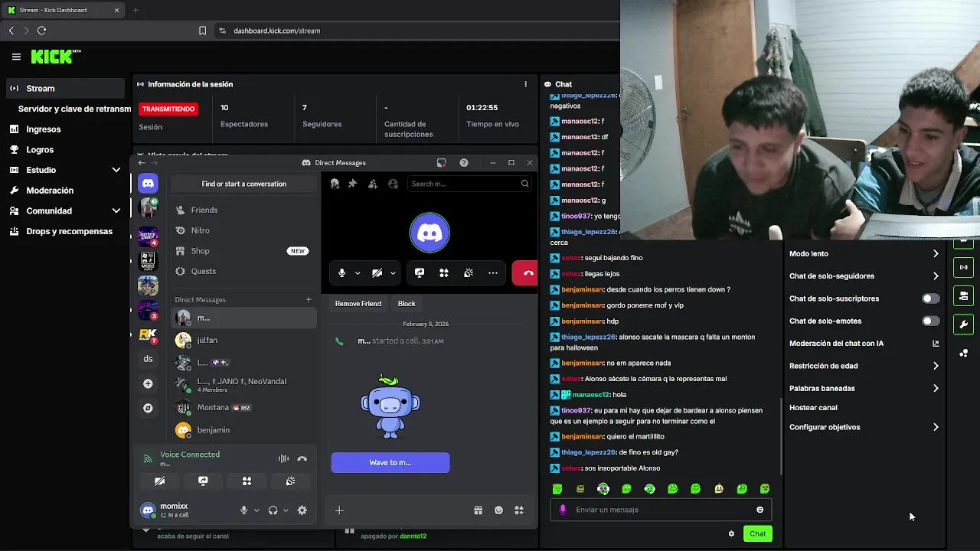
Task: Open Kick chat settings gear icon
Action: pos(731,533)
